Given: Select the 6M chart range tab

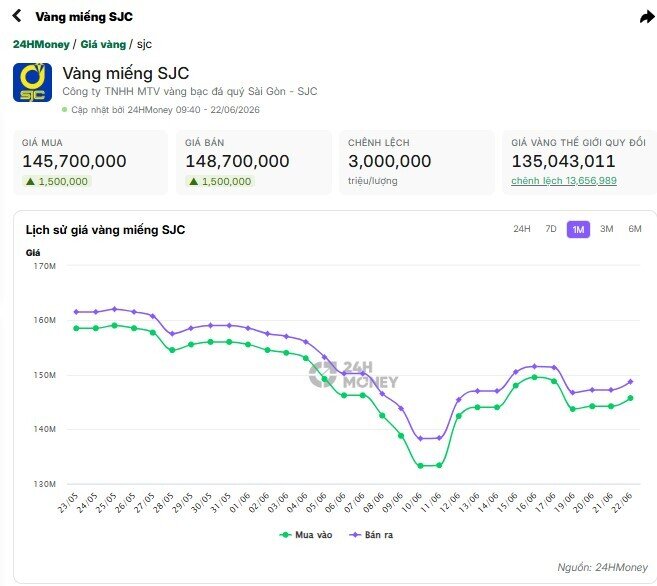Looking at the screenshot, I should coord(634,229).
